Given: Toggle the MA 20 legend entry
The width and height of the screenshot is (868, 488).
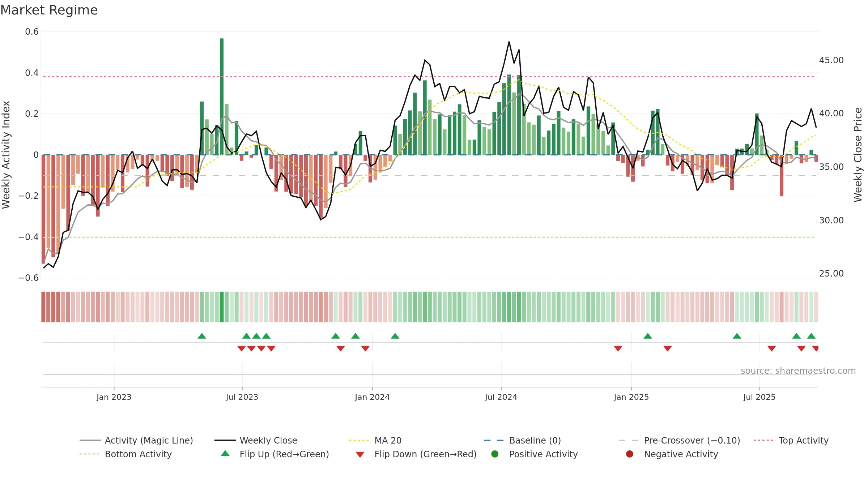Looking at the screenshot, I should [x=375, y=440].
